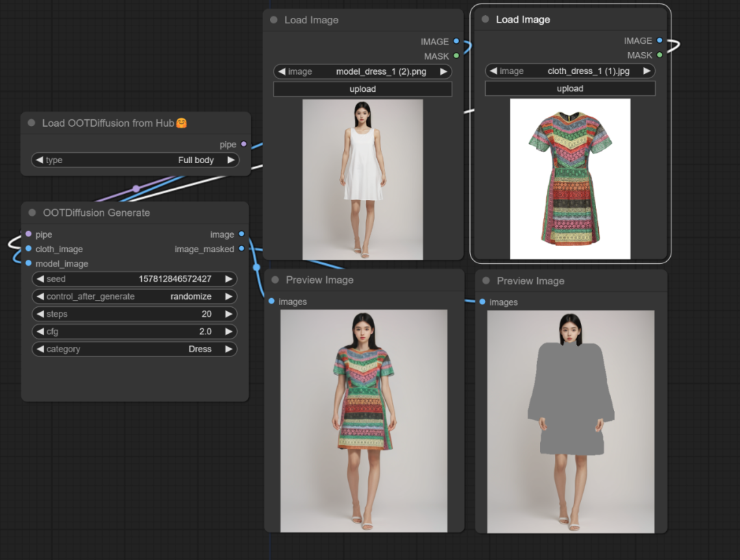
Task: Click the image_masked output socket
Action: click(242, 249)
